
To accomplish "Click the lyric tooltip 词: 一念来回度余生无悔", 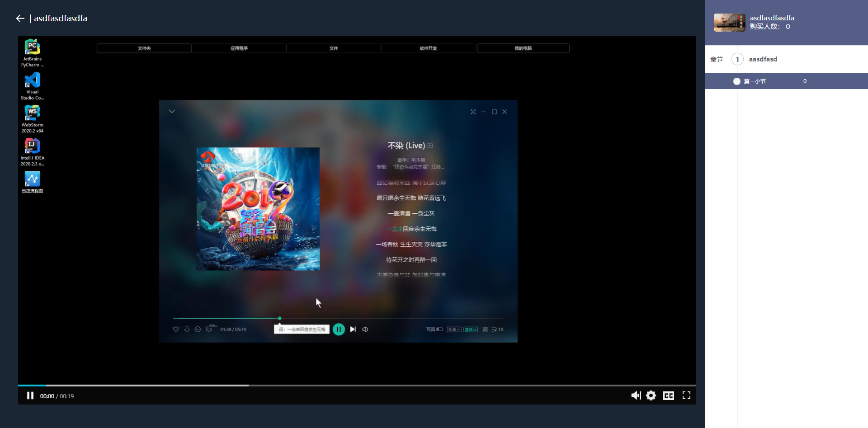I will 302,329.
